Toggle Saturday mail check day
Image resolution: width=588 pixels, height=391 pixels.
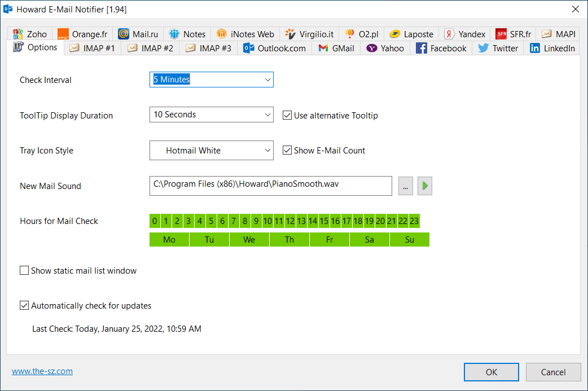coord(370,240)
